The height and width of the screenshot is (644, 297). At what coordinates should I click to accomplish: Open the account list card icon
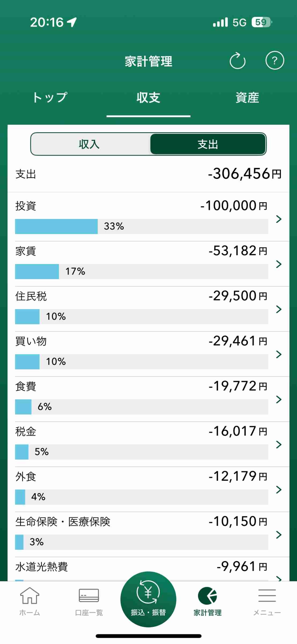pyautogui.click(x=89, y=600)
